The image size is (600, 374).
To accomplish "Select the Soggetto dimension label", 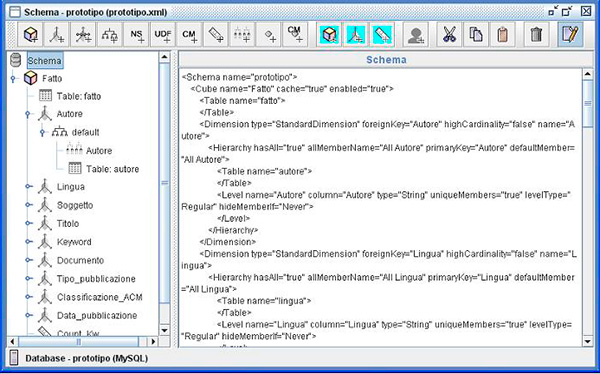I will point(75,205).
